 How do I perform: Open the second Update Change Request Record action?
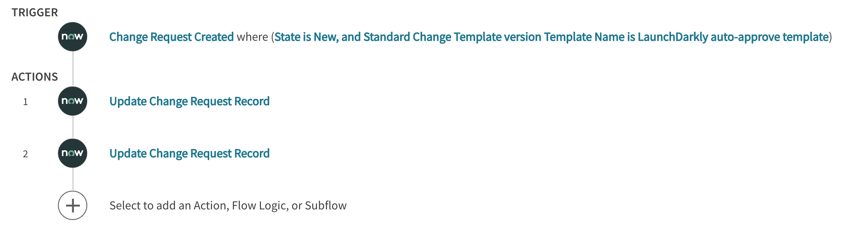point(189,154)
